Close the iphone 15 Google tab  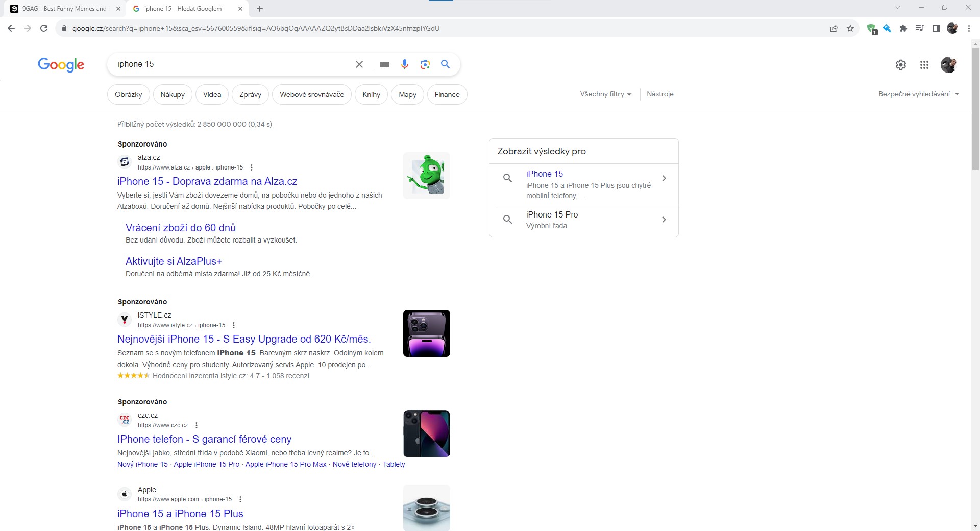coord(241,9)
